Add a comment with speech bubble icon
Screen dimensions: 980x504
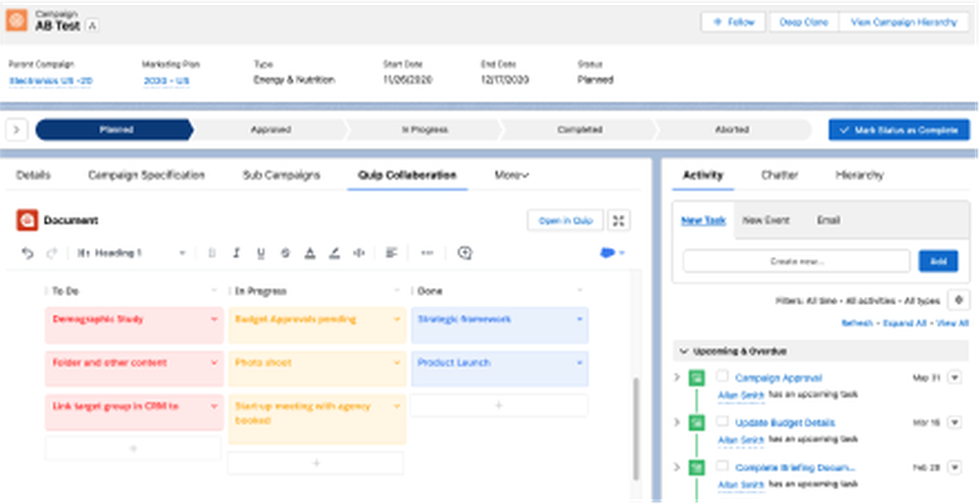click(x=465, y=253)
